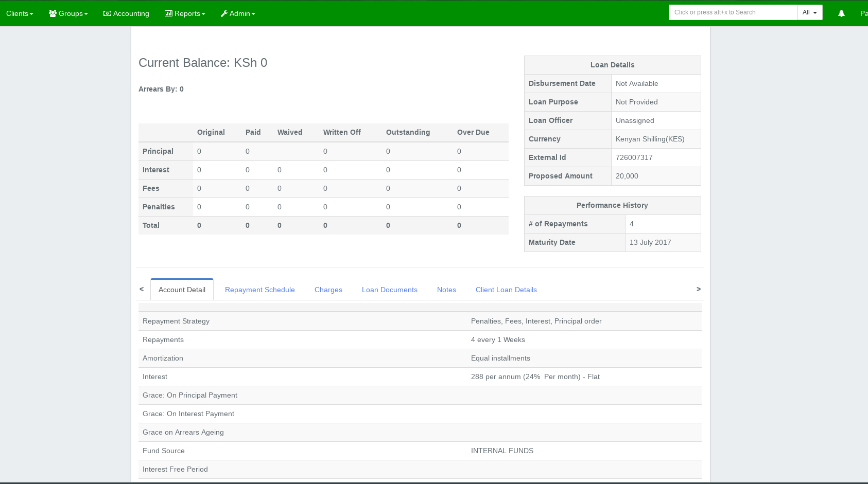
Task: Expand the Reports dropdown menu
Action: tap(185, 13)
